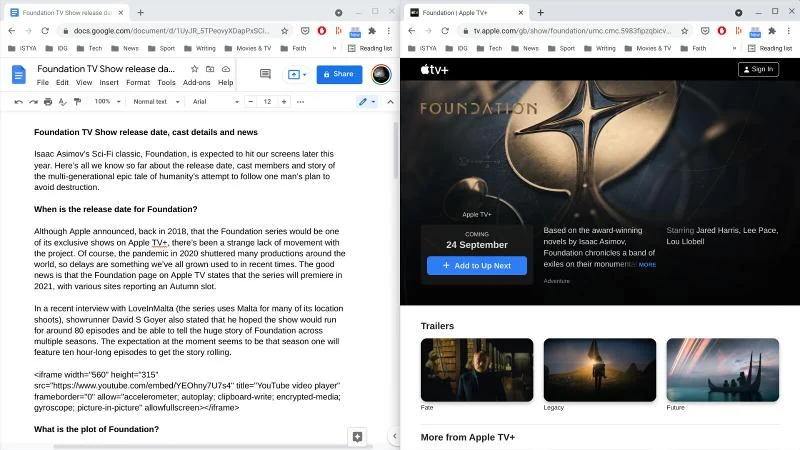Bookmark the Apple TV page with star
This screenshot has width=800, height=450.
tap(684, 31)
